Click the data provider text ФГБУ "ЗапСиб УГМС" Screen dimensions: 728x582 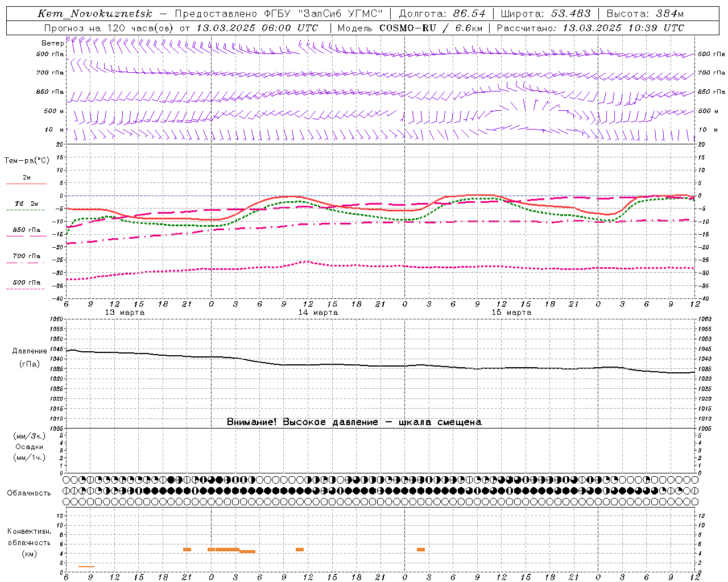(323, 14)
